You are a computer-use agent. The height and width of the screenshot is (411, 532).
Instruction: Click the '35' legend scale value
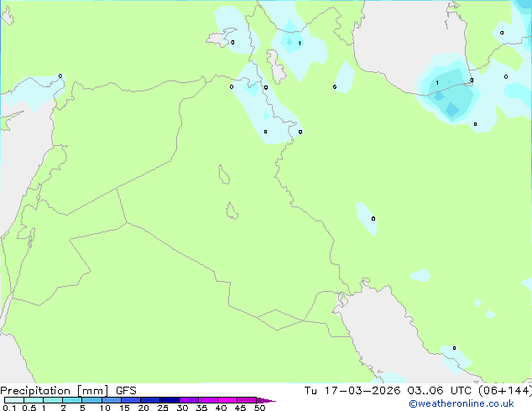(201, 408)
